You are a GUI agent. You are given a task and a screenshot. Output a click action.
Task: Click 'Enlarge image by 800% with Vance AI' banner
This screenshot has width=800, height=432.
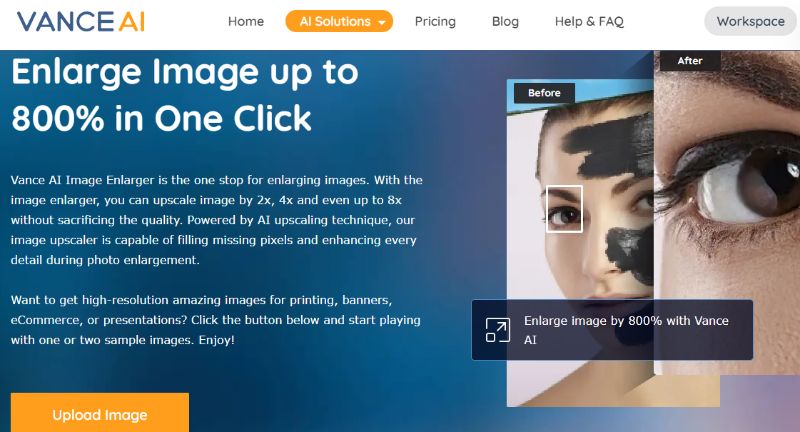[x=612, y=330]
